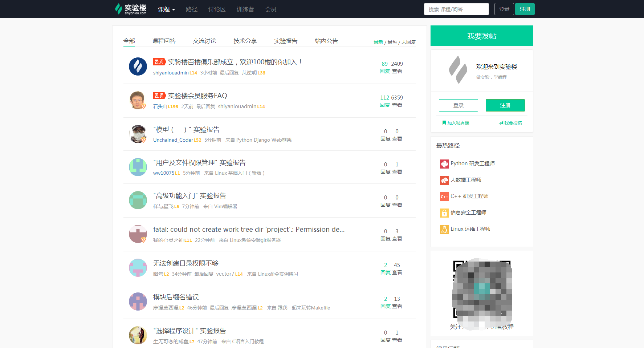The height and width of the screenshot is (348, 644).
Task: Open "模型（一）" 实验报告 post
Action: (187, 130)
